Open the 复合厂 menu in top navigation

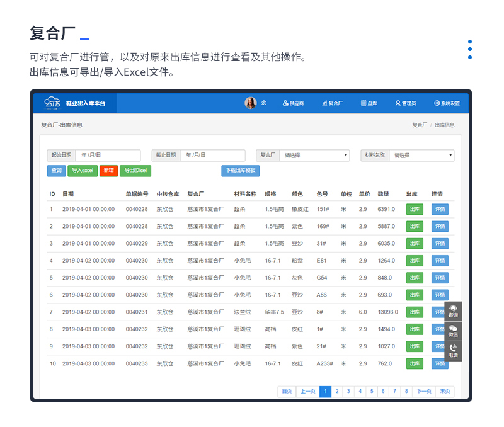[x=332, y=103]
